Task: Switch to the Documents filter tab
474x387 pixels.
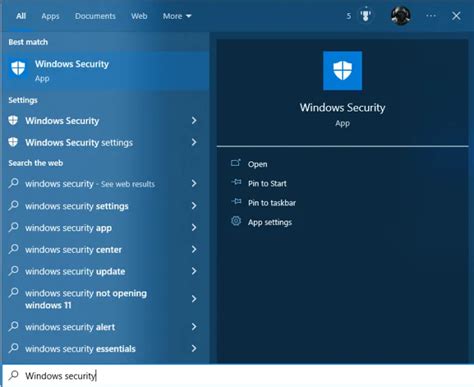Action: coord(95,16)
